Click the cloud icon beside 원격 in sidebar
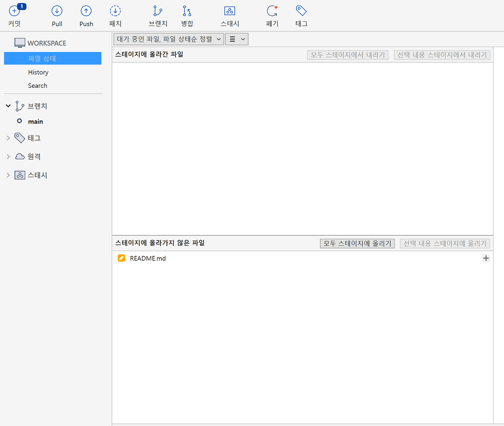Screen dimensions: 504x426 coord(20,156)
